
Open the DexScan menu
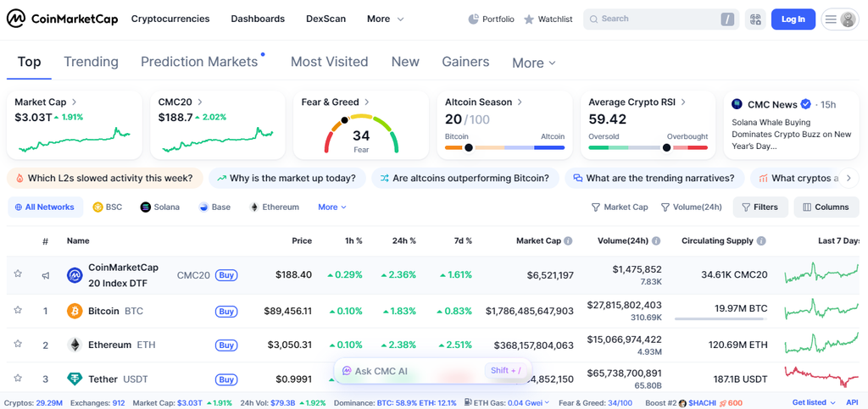[326, 19]
